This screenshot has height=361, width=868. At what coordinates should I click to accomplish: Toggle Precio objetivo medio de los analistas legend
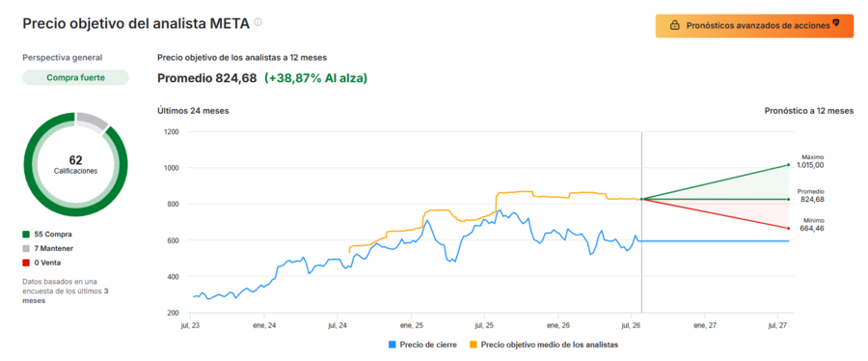[x=544, y=345]
